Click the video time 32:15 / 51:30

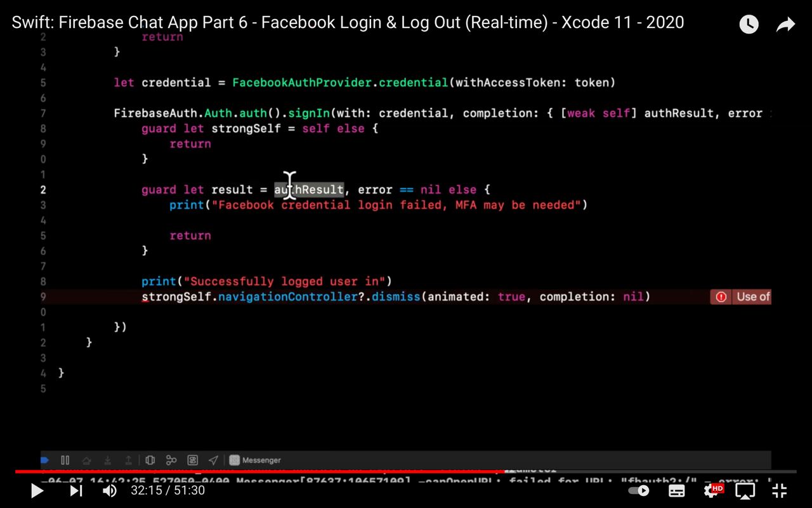pos(167,491)
